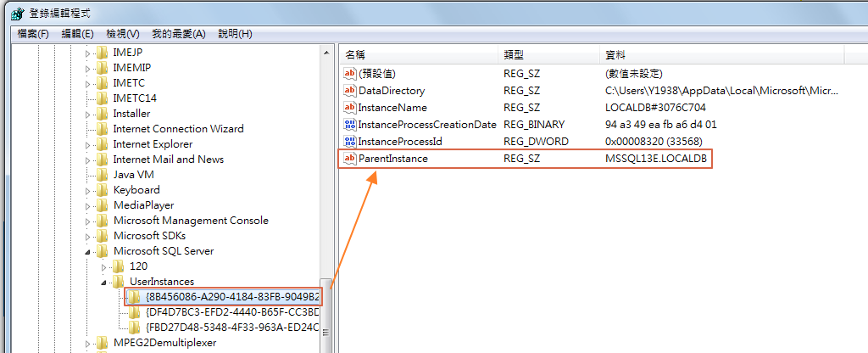
Task: Collapse the Microsoft SQL Server tree node
Action: (87, 252)
